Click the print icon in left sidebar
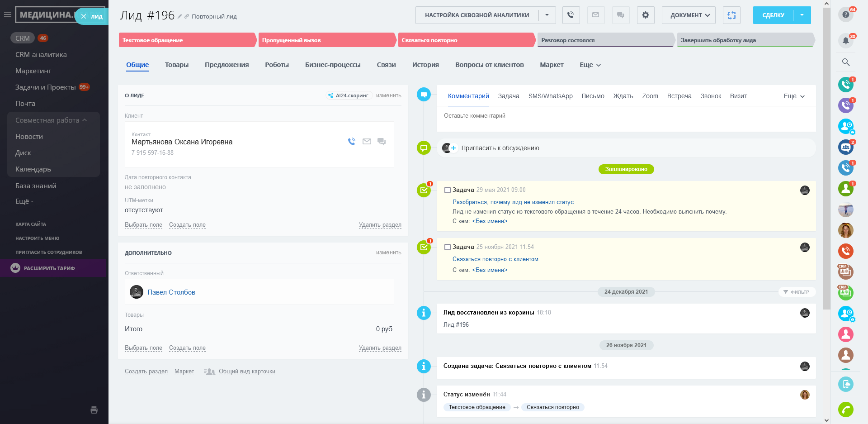Screen dimensions: 868x424 pos(94,410)
